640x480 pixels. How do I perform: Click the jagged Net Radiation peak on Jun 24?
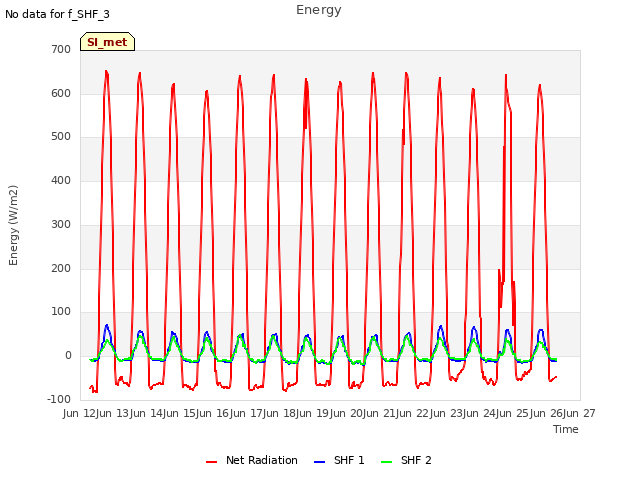506,76
